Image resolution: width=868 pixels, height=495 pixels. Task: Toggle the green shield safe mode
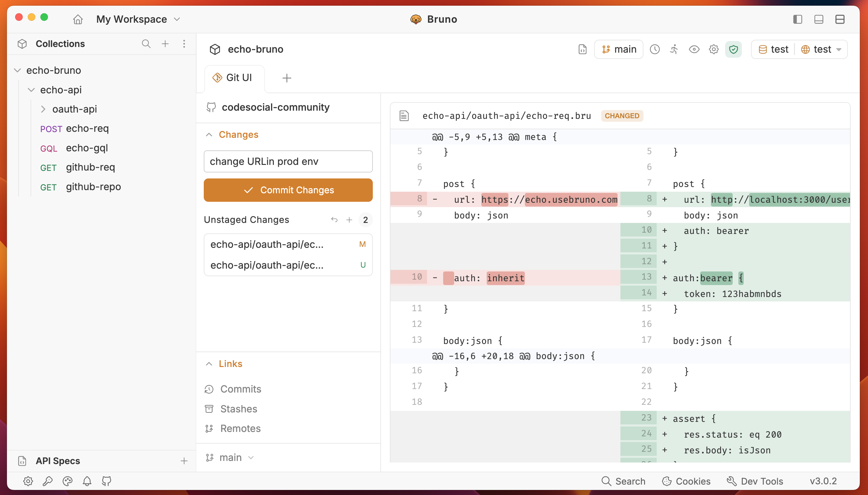[733, 49]
